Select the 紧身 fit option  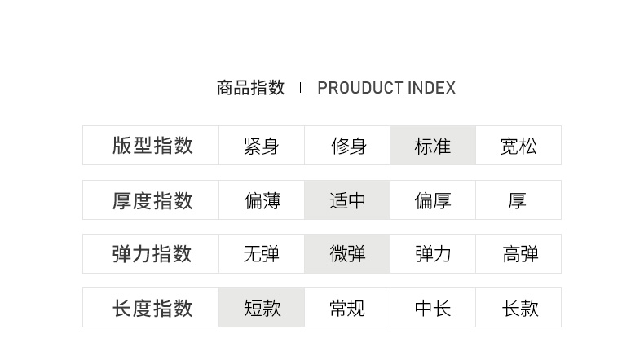[x=262, y=147]
